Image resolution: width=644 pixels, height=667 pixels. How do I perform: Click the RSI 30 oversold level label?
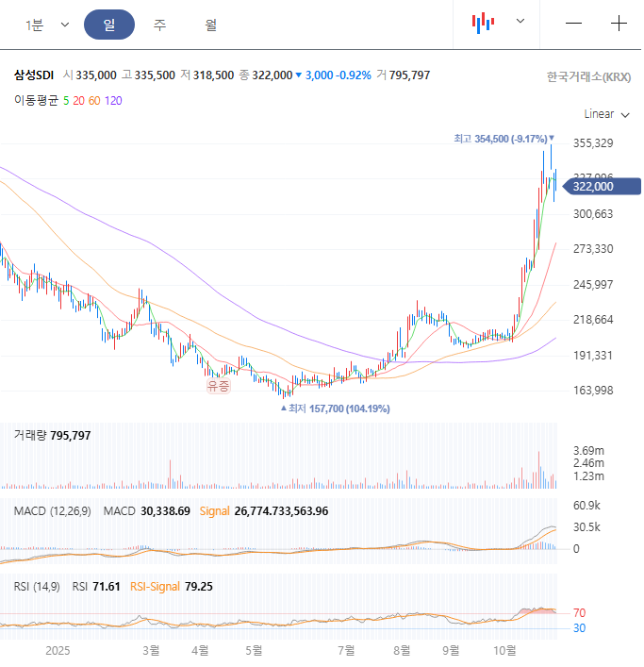coord(579,628)
